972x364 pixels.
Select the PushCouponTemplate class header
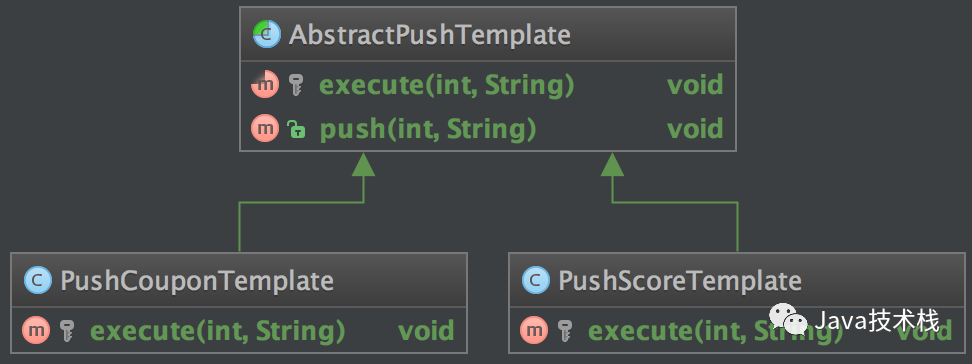(x=239, y=279)
